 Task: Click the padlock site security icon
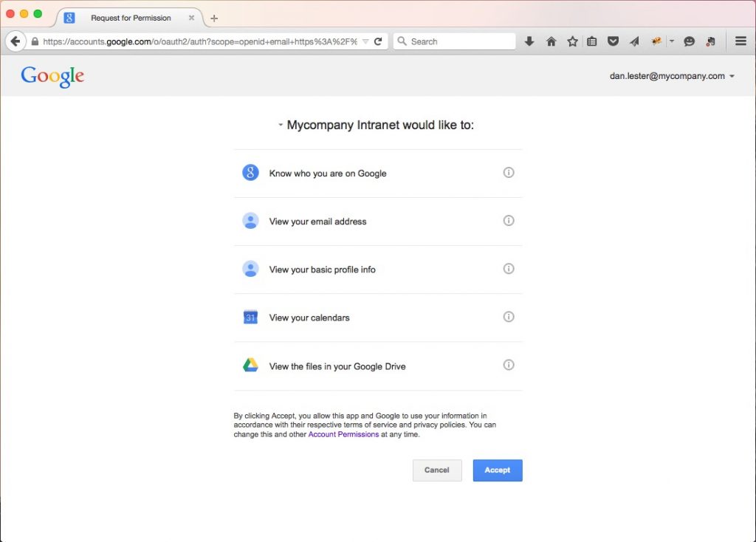35,41
